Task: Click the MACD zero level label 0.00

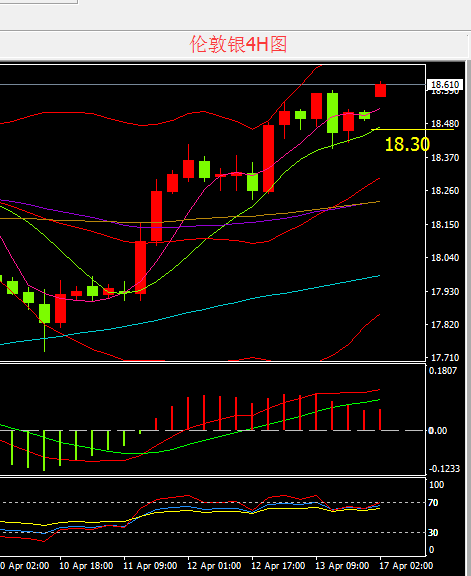Action: coord(438,431)
